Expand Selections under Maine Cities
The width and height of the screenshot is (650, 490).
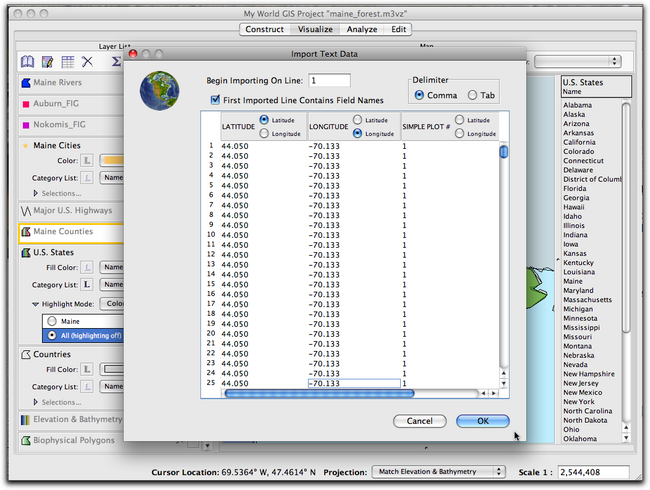coord(37,193)
